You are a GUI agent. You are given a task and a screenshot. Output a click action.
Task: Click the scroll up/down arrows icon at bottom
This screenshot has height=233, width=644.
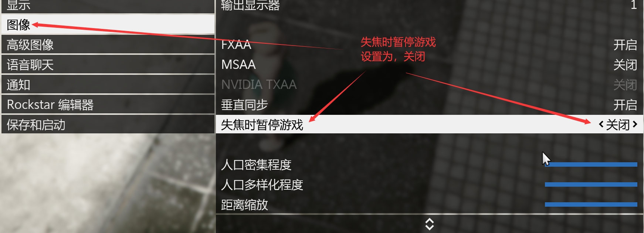pyautogui.click(x=429, y=224)
